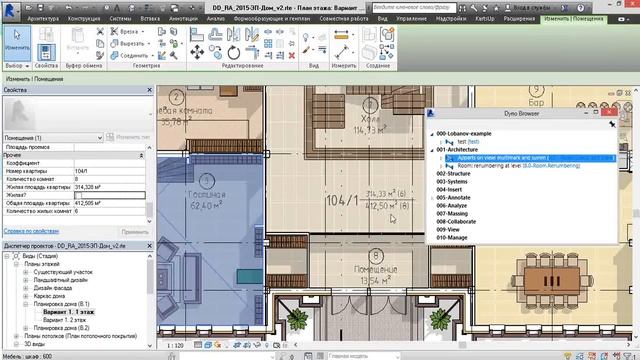The height and width of the screenshot is (360, 640).
Task: Select 010-Manage in Dyno Browser
Action: (x=451, y=238)
